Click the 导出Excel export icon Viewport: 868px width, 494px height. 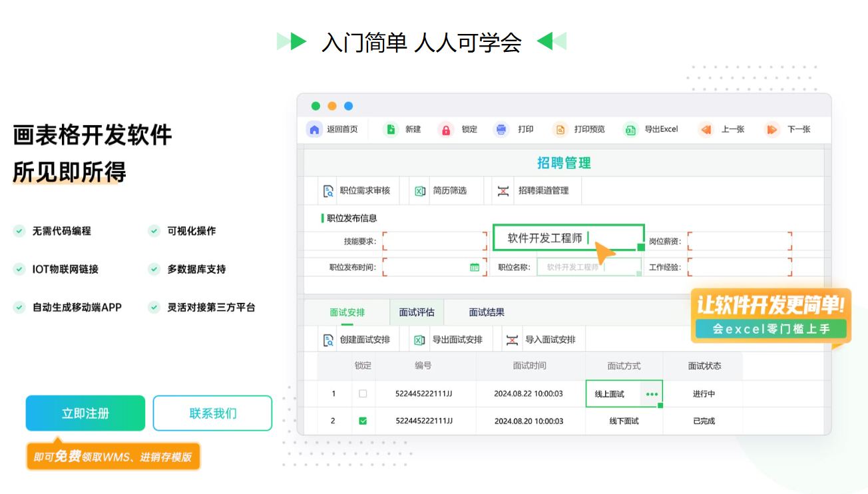(x=629, y=129)
